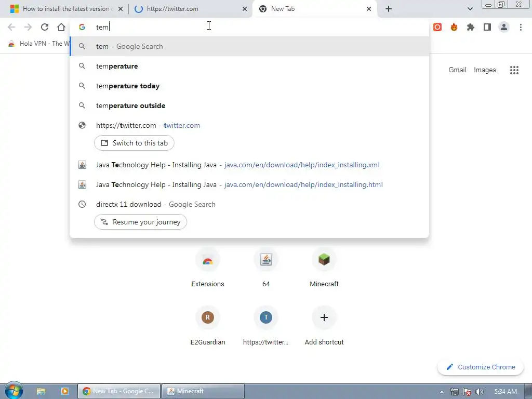Go to the Home page
The height and width of the screenshot is (399, 532).
tap(61, 27)
